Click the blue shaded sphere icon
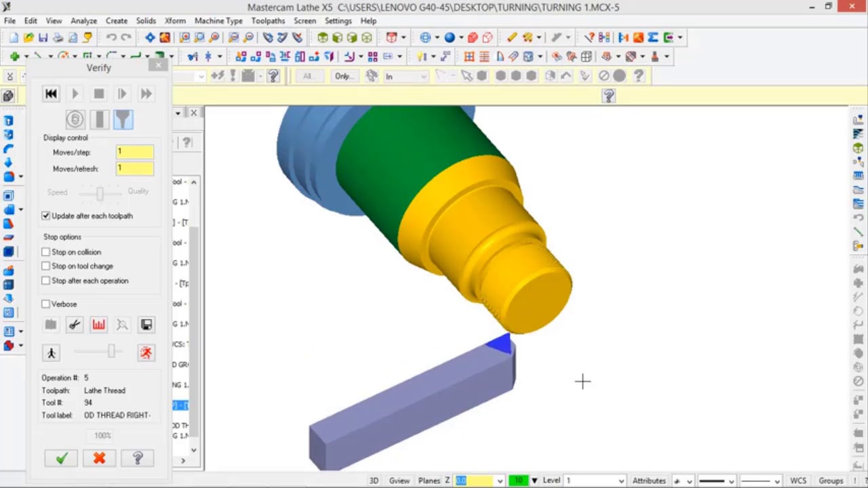Viewport: 868px width, 488px height. (x=450, y=38)
